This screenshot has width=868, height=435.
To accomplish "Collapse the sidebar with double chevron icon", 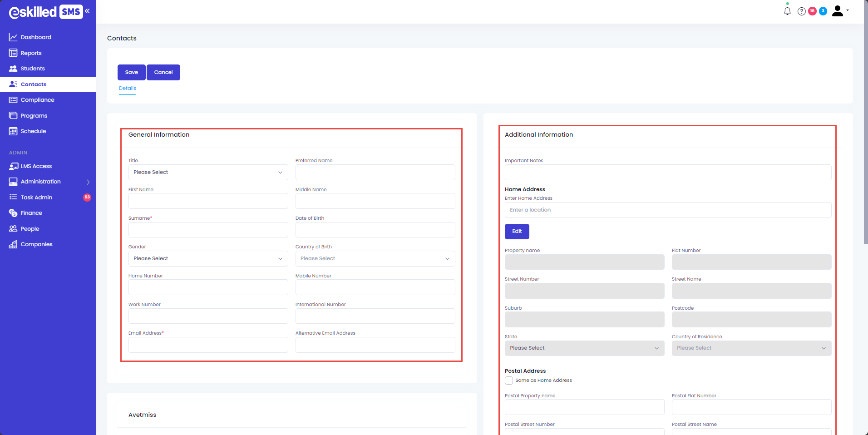I will point(87,11).
